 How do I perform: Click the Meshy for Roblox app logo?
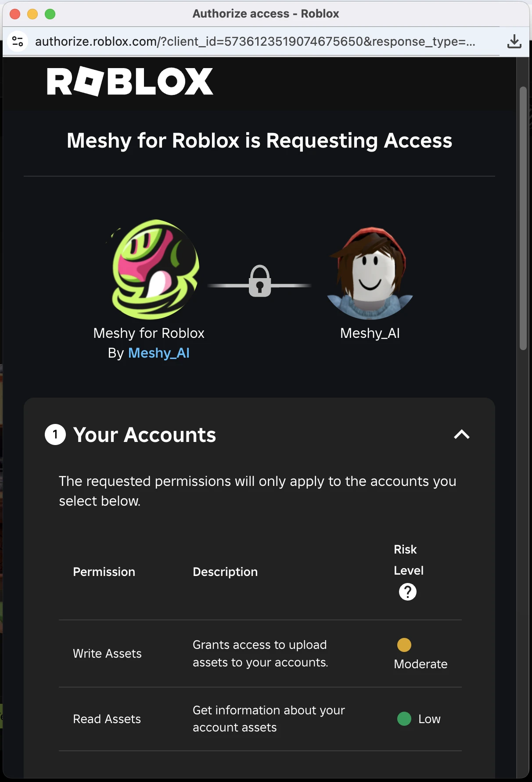155,269
